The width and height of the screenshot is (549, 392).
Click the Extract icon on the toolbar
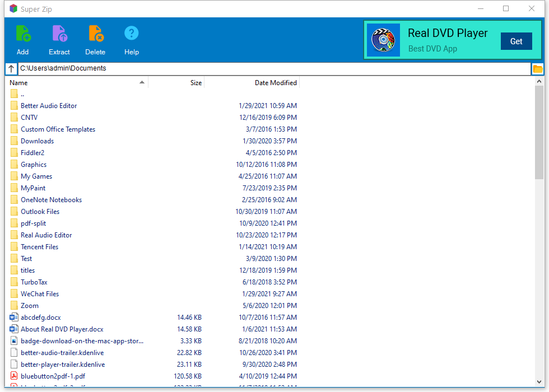(x=59, y=34)
